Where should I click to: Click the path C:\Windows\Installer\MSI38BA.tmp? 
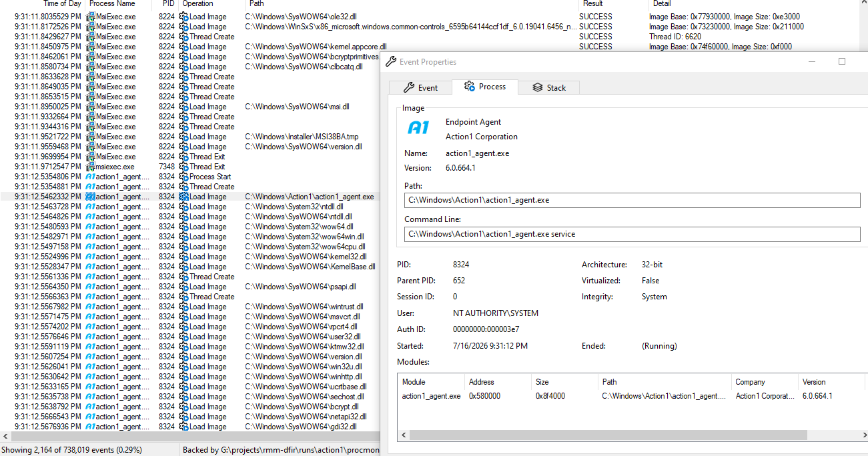[302, 137]
